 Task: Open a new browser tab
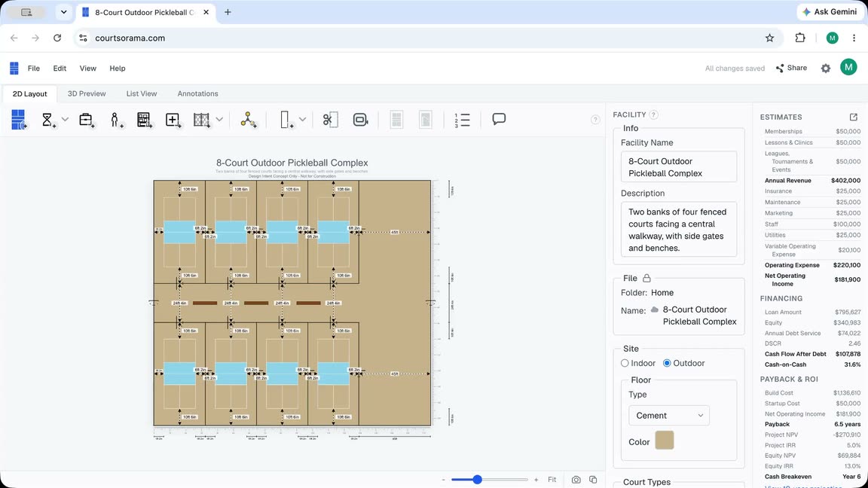pos(228,12)
